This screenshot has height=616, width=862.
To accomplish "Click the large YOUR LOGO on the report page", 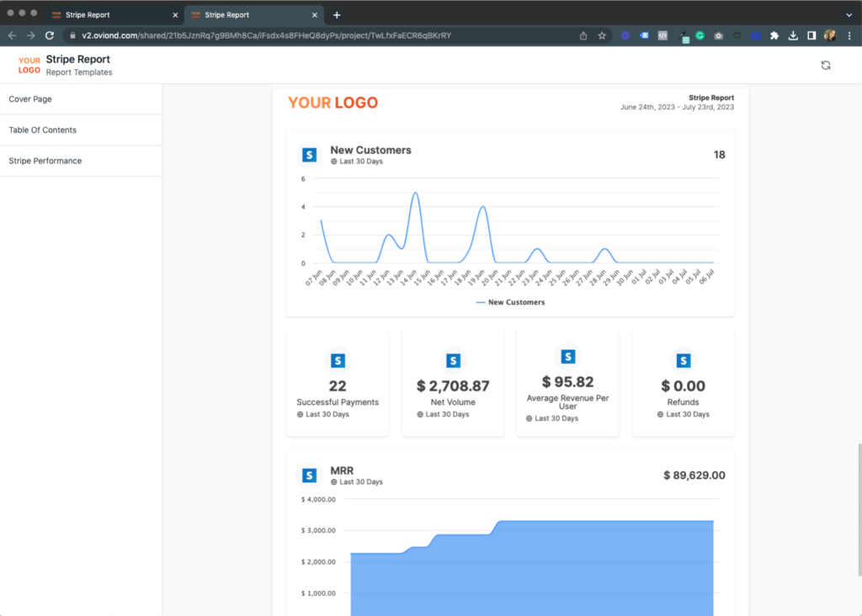I will tap(333, 103).
